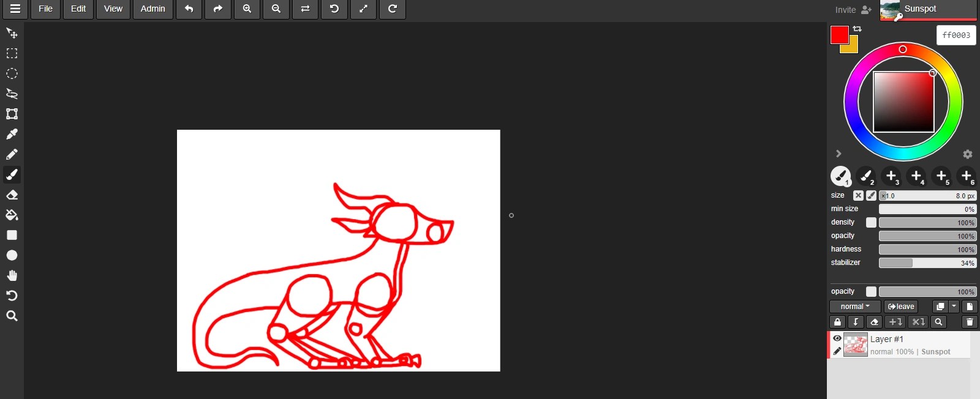Select the Layer #1 thumbnail
This screenshot has width=980, height=399.
point(856,345)
